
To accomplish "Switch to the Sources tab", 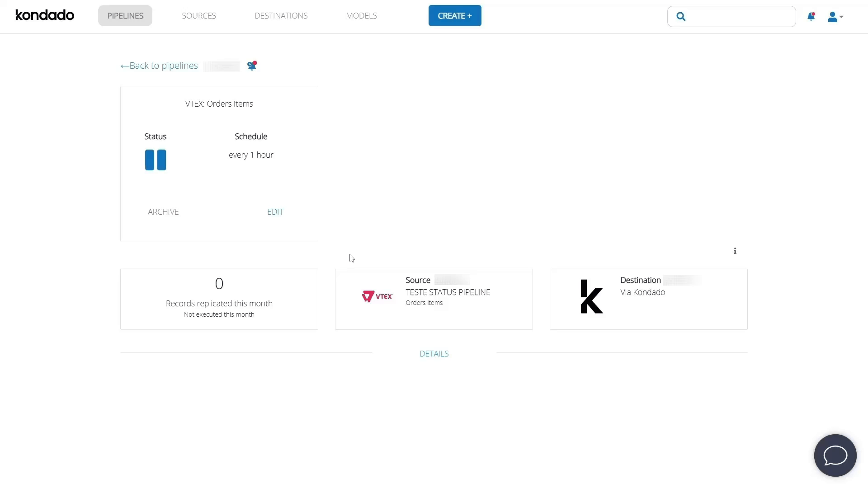I will pyautogui.click(x=199, y=16).
